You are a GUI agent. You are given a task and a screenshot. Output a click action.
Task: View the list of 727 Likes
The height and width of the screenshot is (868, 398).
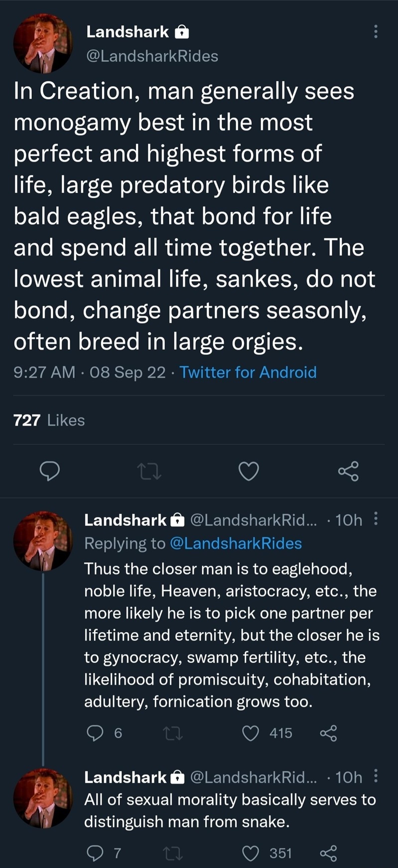[x=49, y=420]
